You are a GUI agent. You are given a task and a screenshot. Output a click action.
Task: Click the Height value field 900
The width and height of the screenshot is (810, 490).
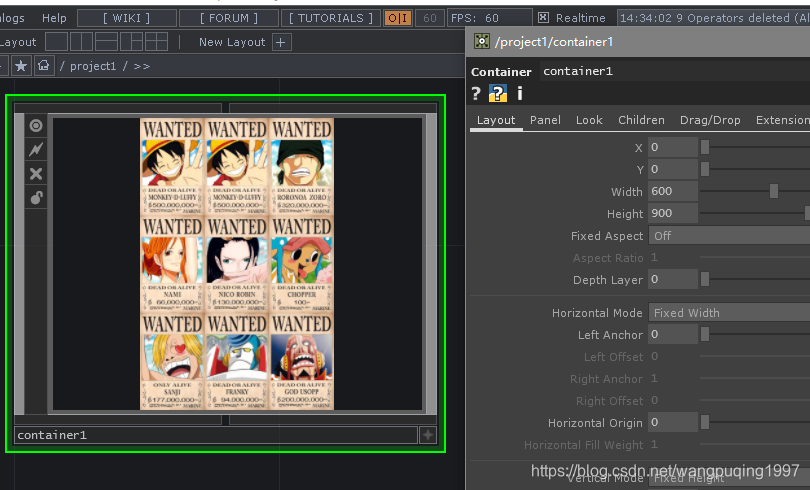[x=673, y=213]
